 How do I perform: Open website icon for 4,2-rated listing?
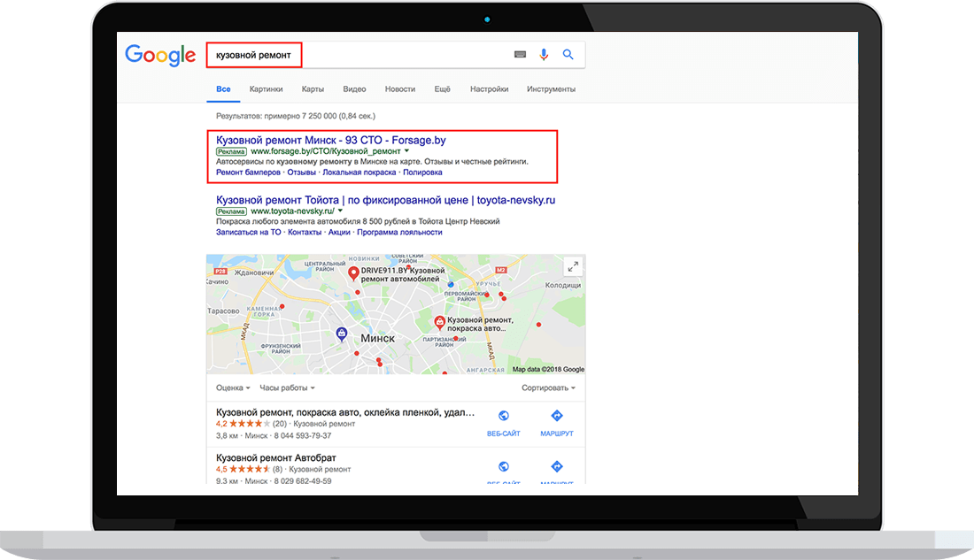[504, 416]
